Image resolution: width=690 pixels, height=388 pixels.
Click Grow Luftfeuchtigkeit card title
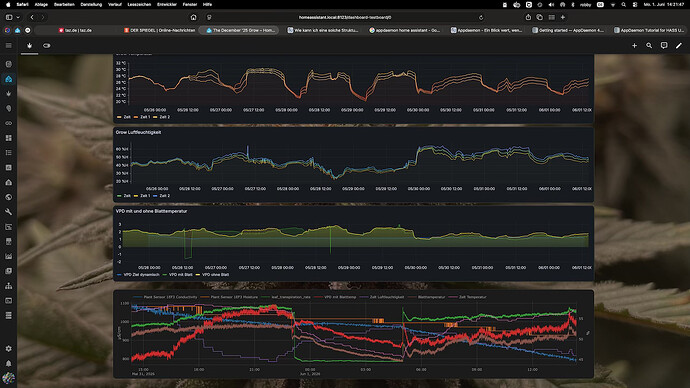click(x=138, y=132)
